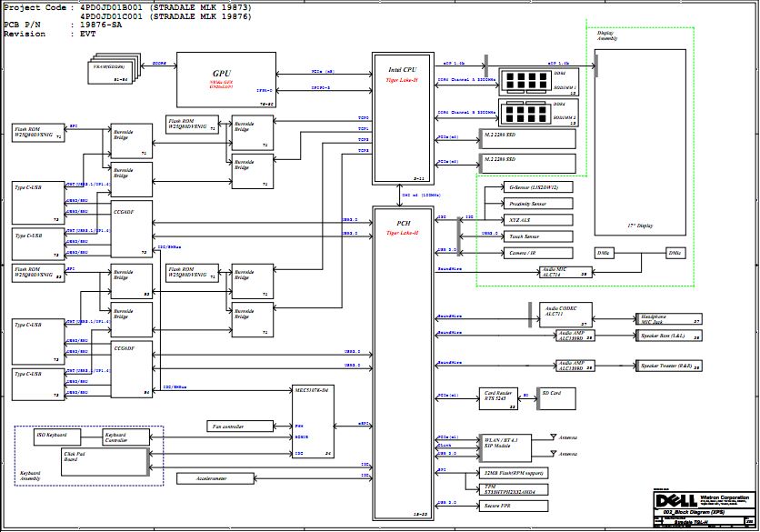
Task: Click the 17" Display label
Action: [x=640, y=226]
